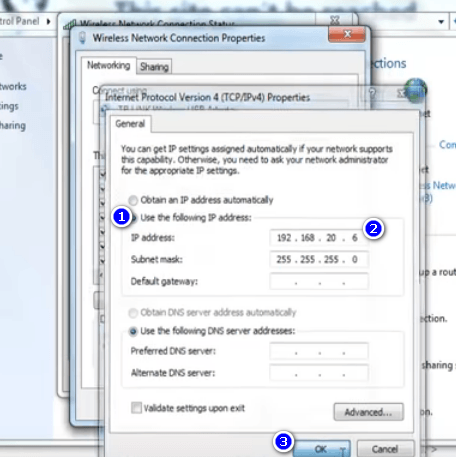Click the Control Panel breadcrumb arrow
The width and height of the screenshot is (456, 457).
click(48, 22)
